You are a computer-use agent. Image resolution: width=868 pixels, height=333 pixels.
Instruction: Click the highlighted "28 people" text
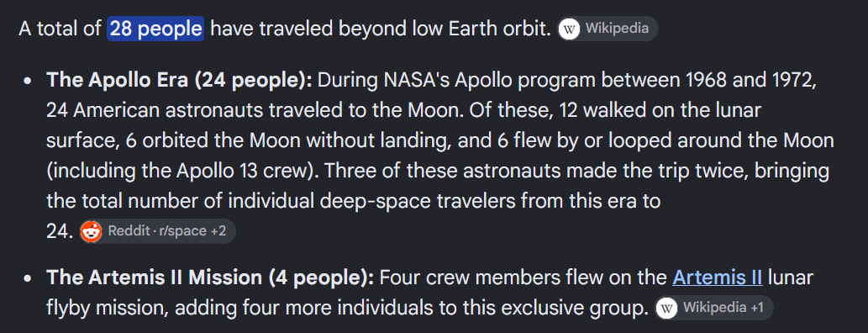tap(155, 29)
